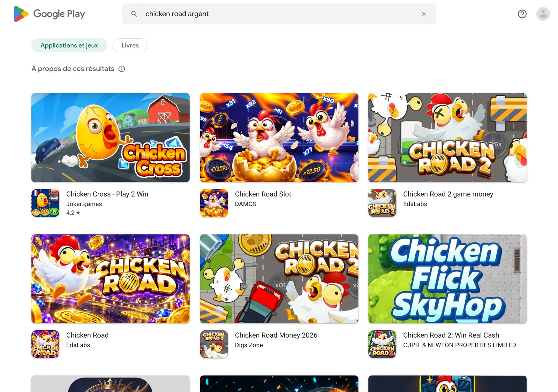Click the 4,2 star rating
558x392 pixels.
pos(73,213)
